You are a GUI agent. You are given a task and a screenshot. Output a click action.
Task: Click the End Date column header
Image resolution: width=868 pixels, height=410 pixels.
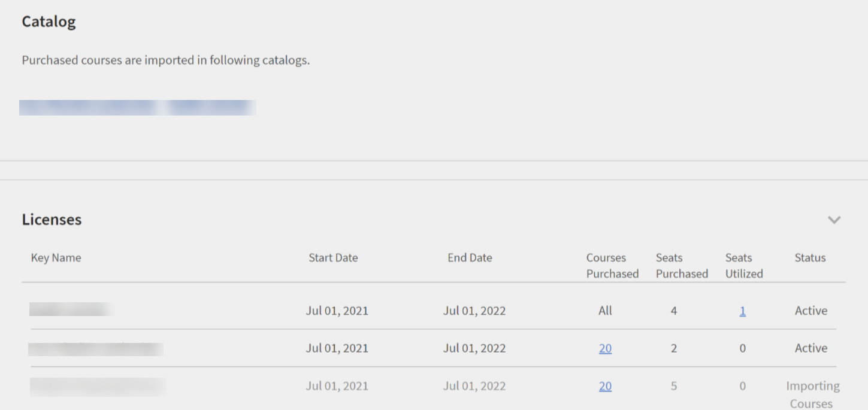click(x=470, y=258)
